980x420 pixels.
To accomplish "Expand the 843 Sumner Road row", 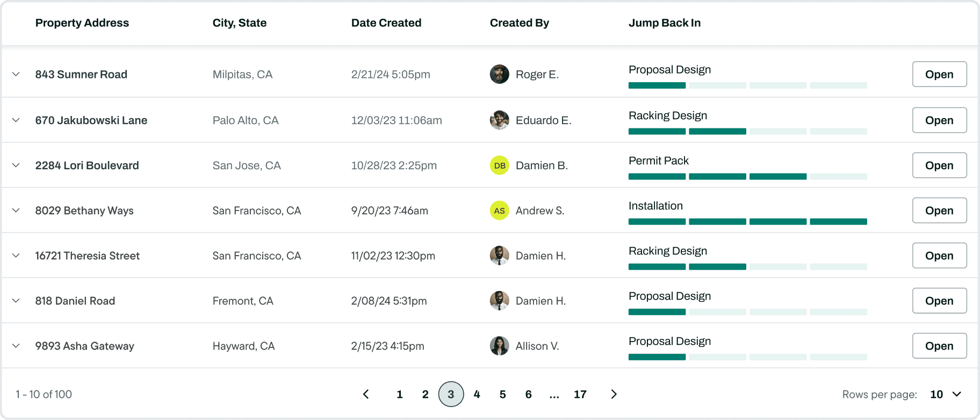I will pyautogui.click(x=16, y=74).
